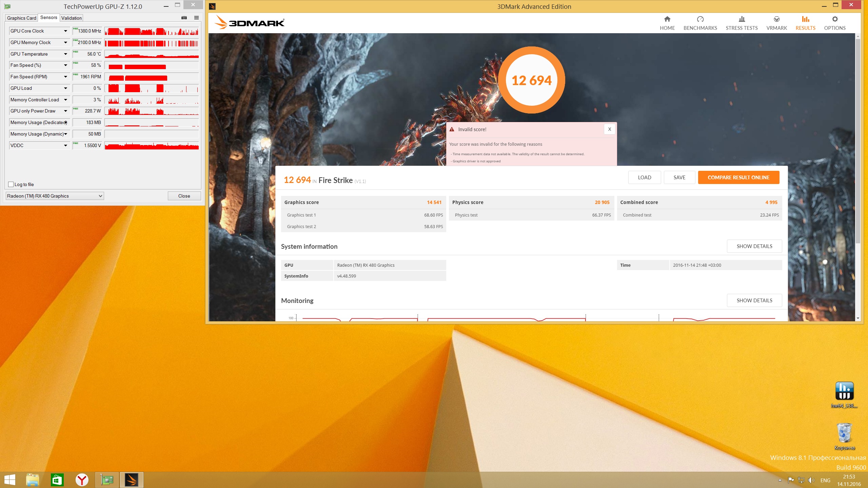The image size is (868, 488).
Task: Open GPU-Z hamburger menu icon
Action: (196, 18)
